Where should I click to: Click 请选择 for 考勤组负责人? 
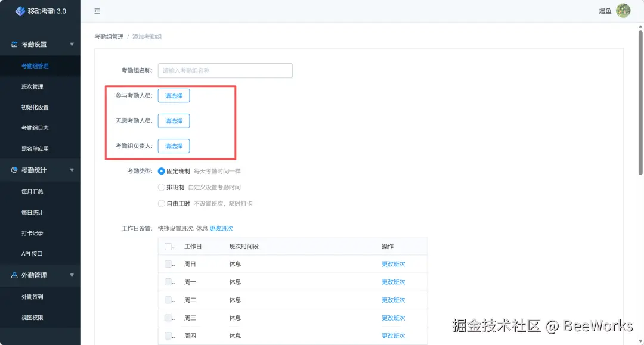pos(174,146)
